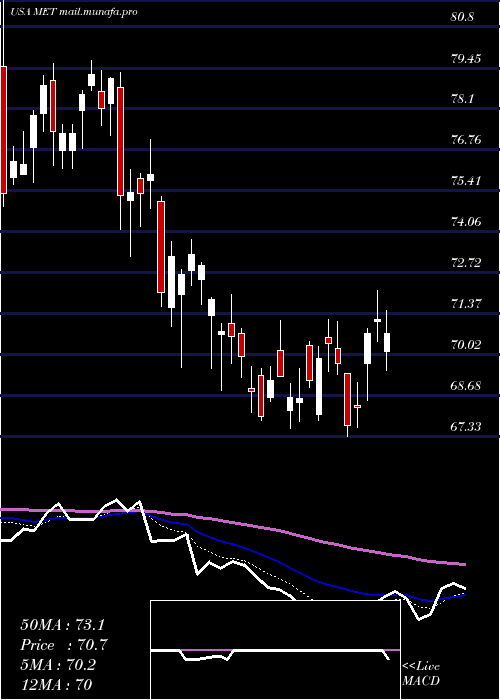Click the 72.72 price axis label

pos(466,262)
